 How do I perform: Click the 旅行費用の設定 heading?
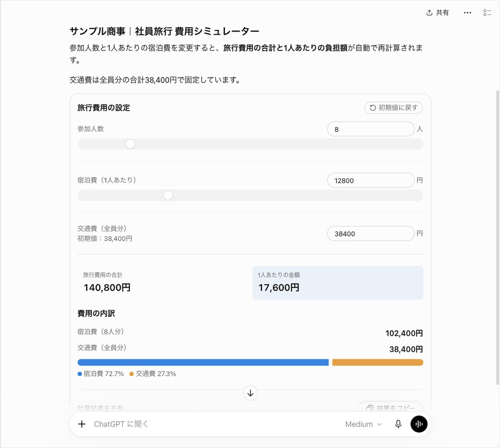click(104, 108)
